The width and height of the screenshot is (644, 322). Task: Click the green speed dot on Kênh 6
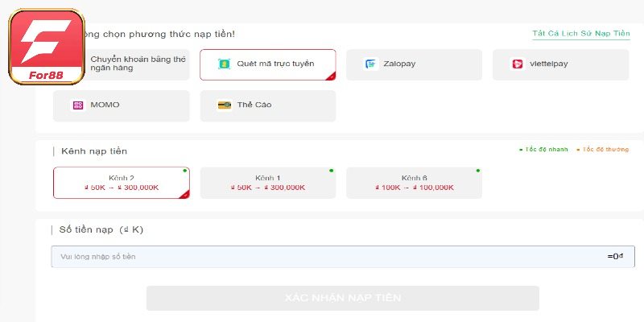tap(477, 171)
